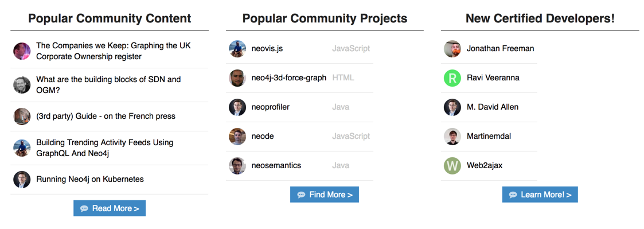Click the Read More button

click(x=110, y=208)
